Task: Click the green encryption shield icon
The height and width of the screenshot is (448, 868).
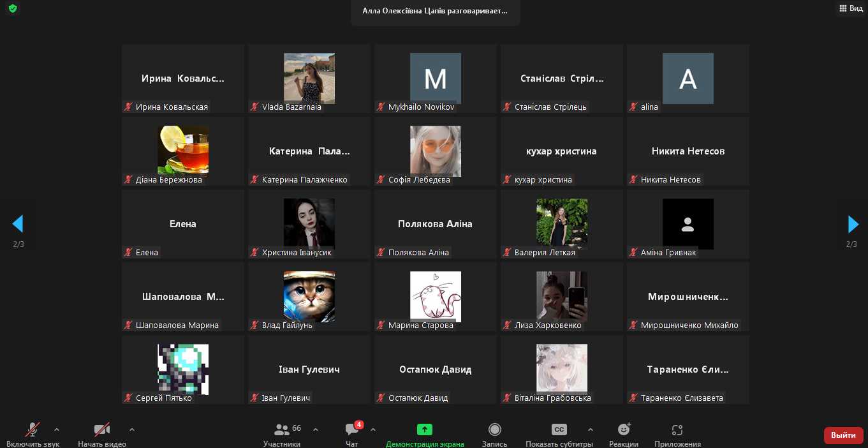Action: [x=13, y=8]
